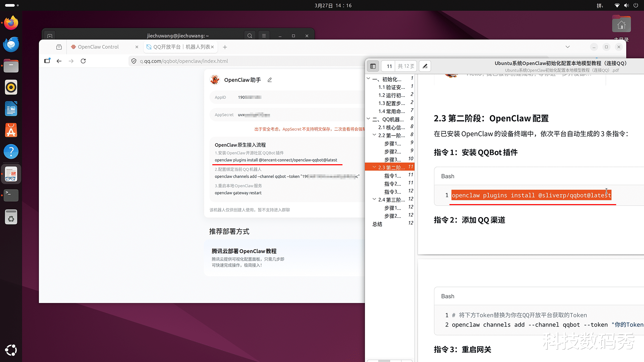This screenshot has height=362, width=644.
Task: Reload the browser page
Action: tap(83, 61)
